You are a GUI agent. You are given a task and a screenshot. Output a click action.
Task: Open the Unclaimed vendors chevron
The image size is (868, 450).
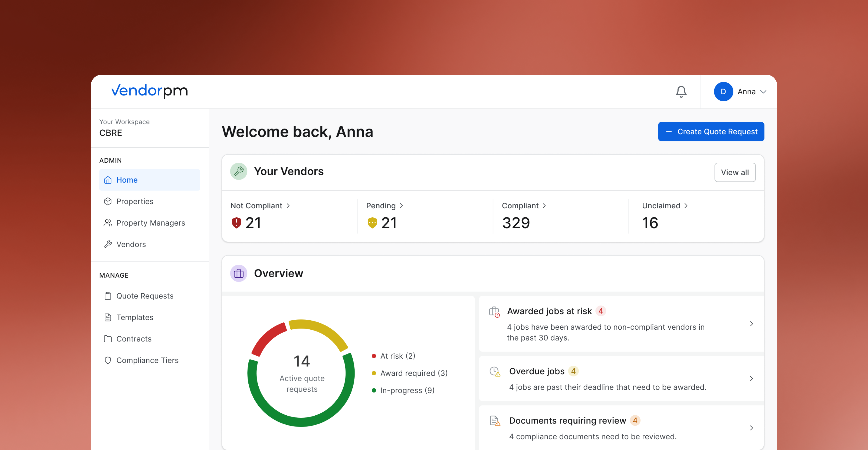click(x=686, y=206)
